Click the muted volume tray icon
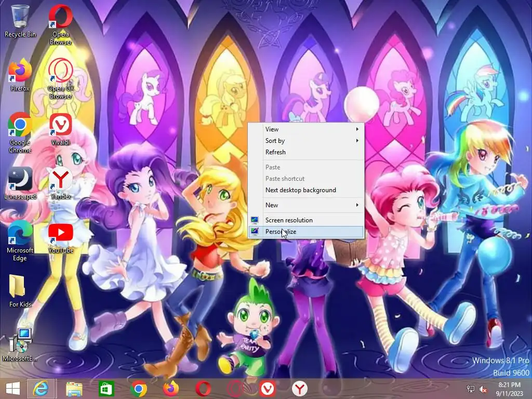 tap(483, 389)
